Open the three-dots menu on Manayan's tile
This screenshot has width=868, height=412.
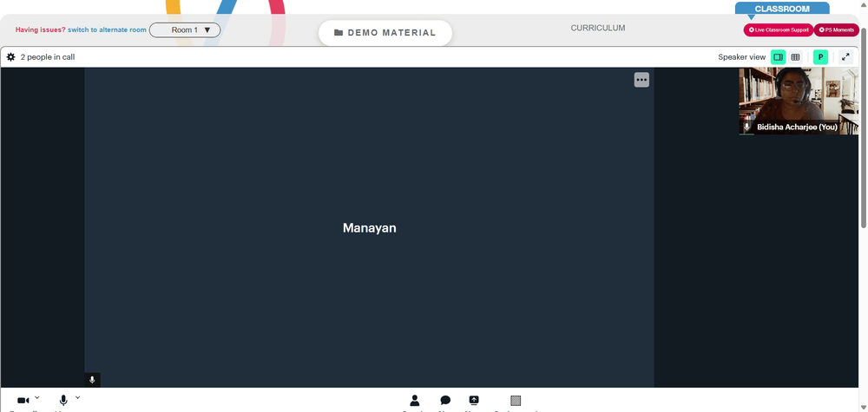[x=641, y=80]
